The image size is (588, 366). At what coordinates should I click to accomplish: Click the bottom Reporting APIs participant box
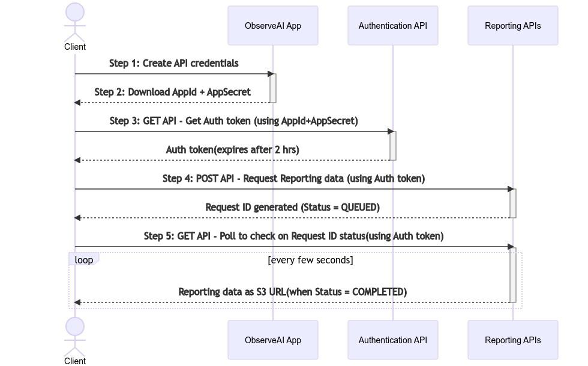(513, 340)
